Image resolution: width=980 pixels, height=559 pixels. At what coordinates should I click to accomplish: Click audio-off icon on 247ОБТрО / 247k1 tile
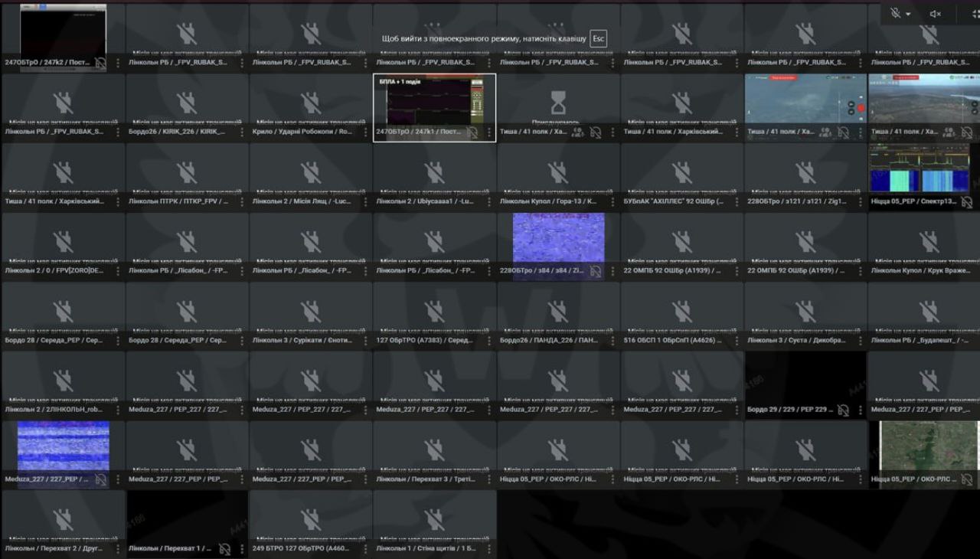472,132
